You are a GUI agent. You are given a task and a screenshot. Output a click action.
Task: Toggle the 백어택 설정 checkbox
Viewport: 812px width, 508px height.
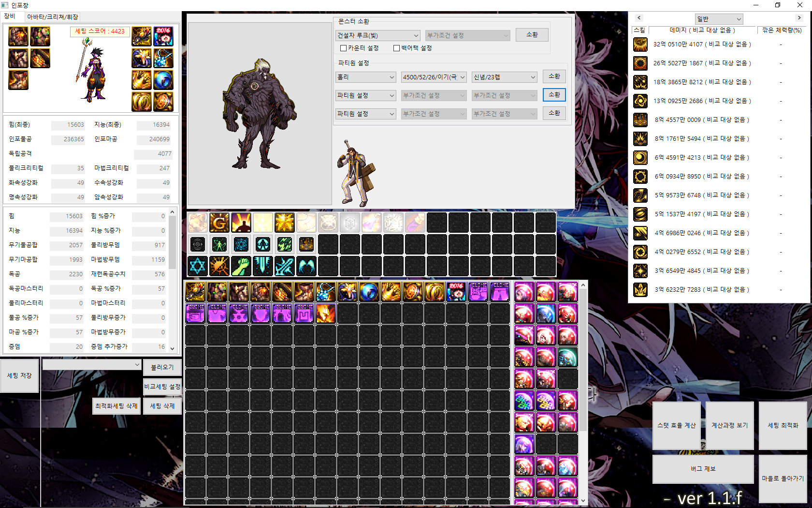(396, 48)
